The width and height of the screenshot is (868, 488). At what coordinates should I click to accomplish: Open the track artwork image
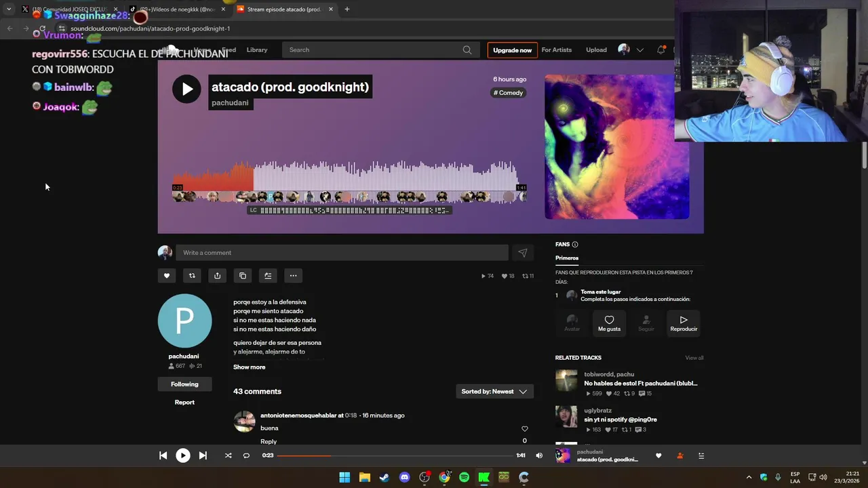click(x=617, y=146)
